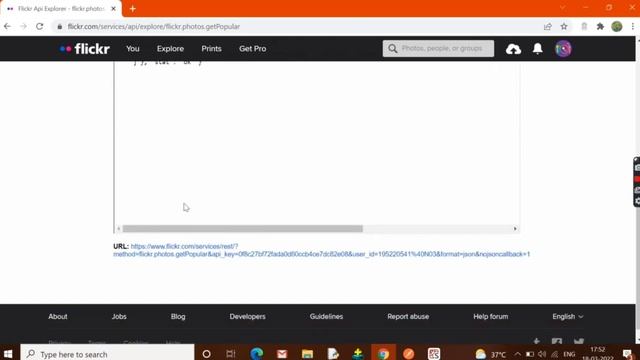The image size is (640, 360).
Task: Open the Mail app on the taskbar
Action: tap(282, 353)
